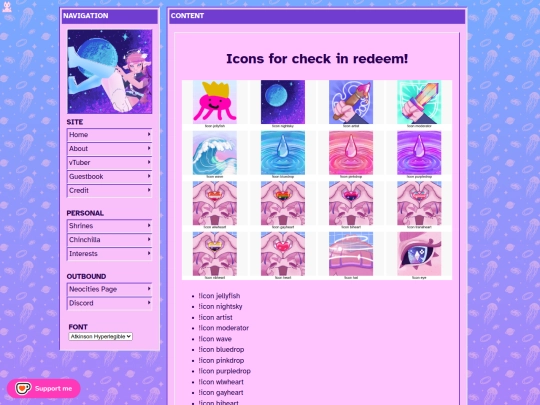This screenshot has width=540, height=405.
Task: Select the gayheart rainbow heart icon
Action: pyautogui.click(x=283, y=203)
